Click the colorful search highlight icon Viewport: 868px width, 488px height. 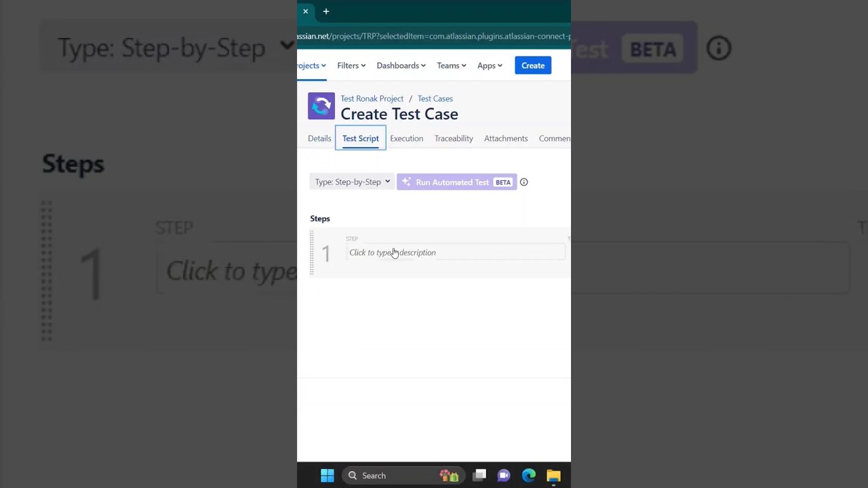tap(449, 476)
